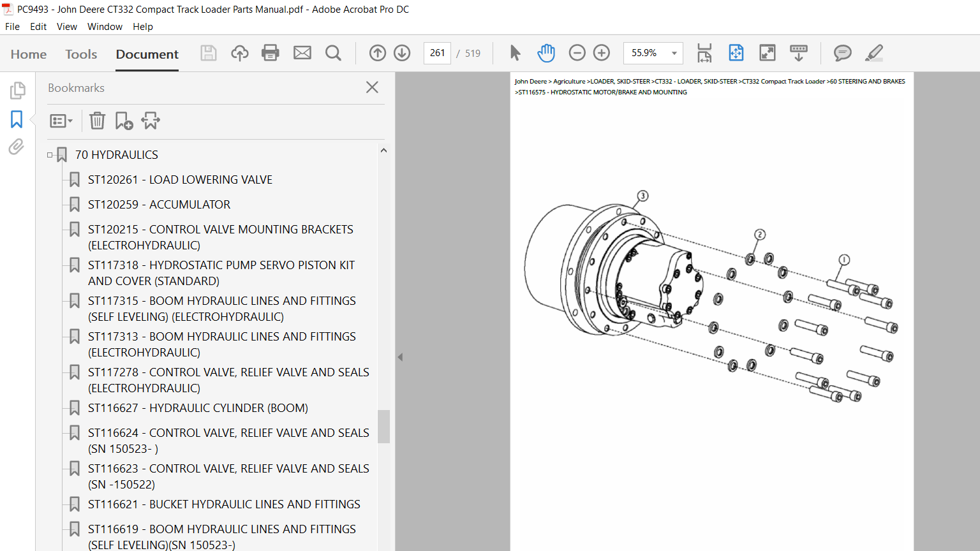Click bookmarks scroll up arrow
The image size is (980, 551).
pos(383,151)
